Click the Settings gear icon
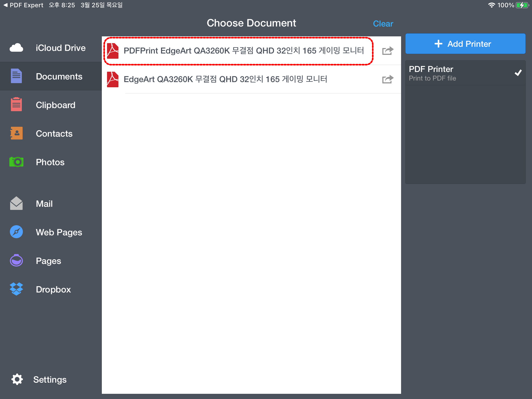The image size is (532, 399). click(17, 380)
